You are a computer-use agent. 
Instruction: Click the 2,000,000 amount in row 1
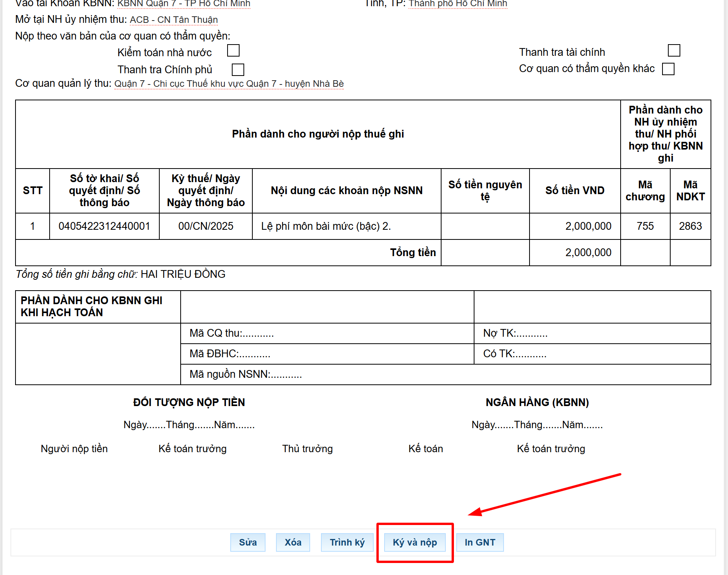pos(588,226)
